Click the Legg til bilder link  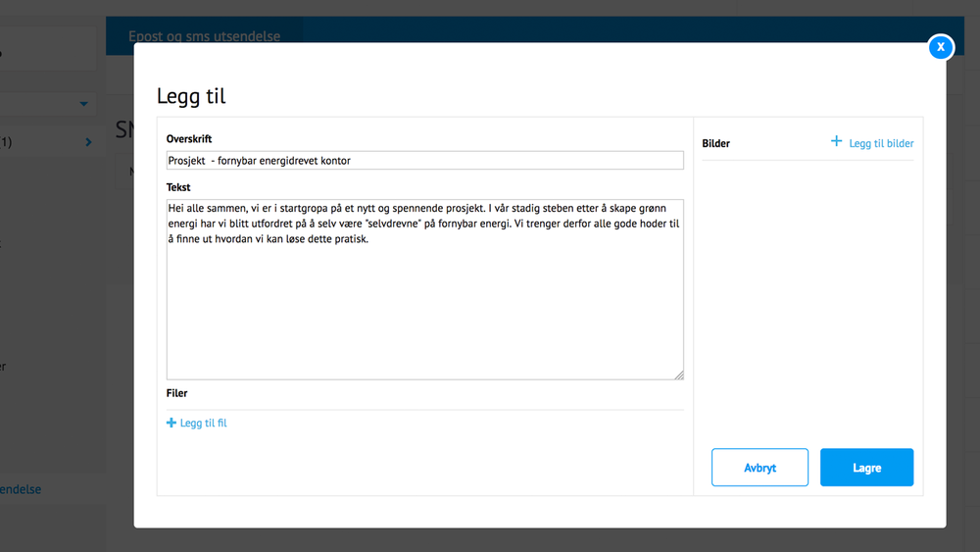point(881,143)
